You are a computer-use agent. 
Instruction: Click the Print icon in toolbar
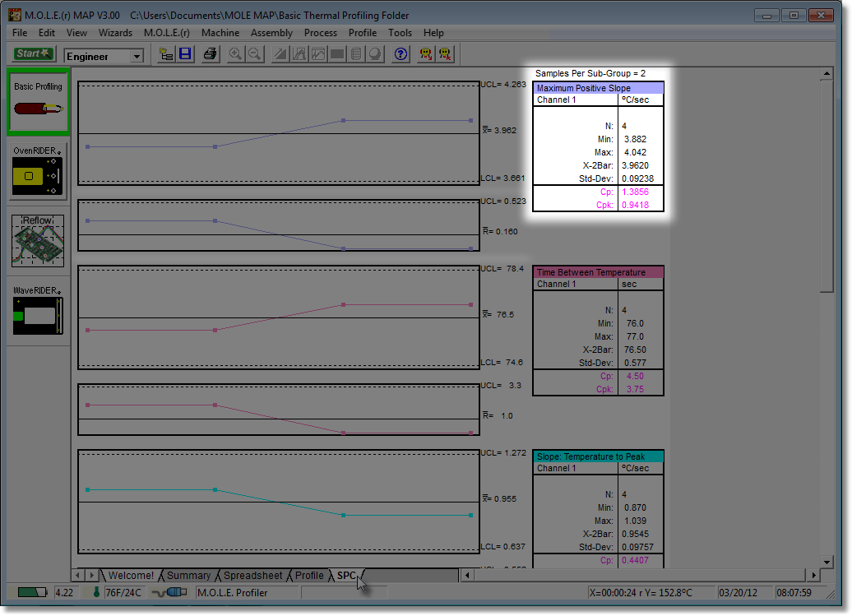210,54
